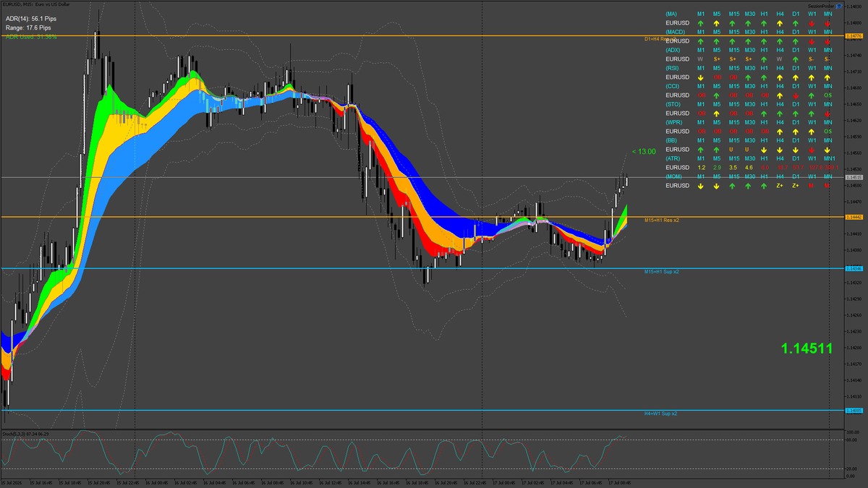Click the red MN arrow in the (MACD) row
Viewport: 868px width, 488px height.
point(827,41)
